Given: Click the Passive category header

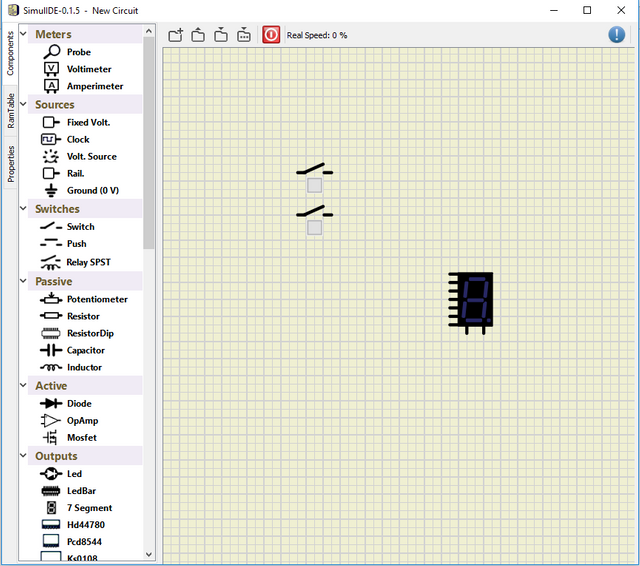Looking at the screenshot, I should point(85,282).
